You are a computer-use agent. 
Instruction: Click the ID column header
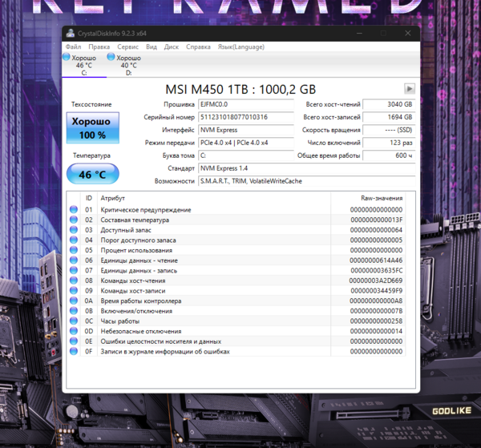click(x=89, y=198)
